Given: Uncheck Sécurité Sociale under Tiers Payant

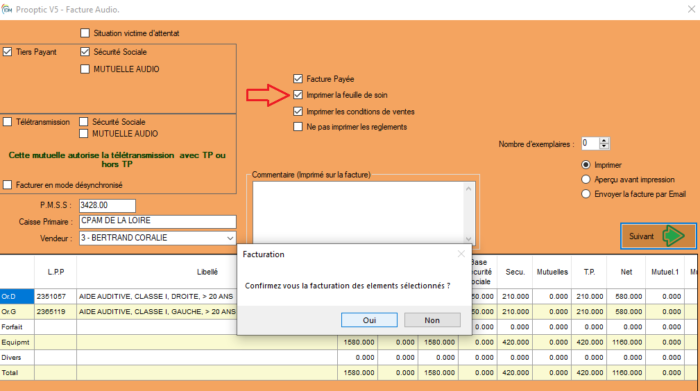Looking at the screenshot, I should [85, 52].
